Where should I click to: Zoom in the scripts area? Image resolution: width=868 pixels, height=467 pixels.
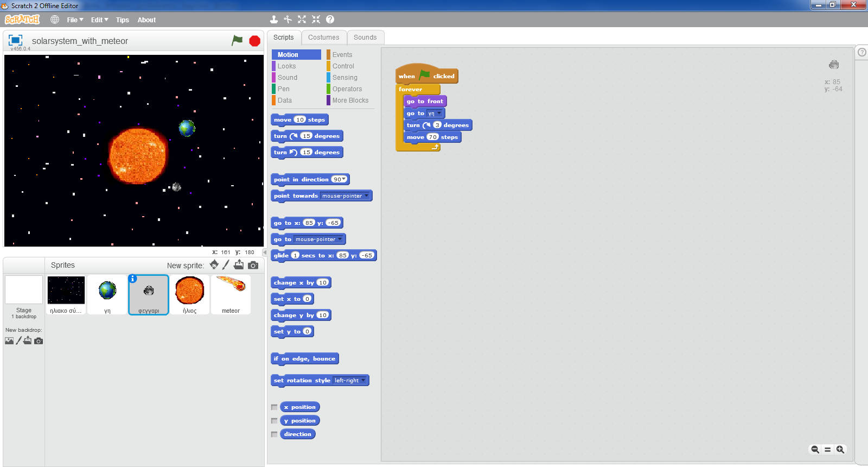pos(840,449)
